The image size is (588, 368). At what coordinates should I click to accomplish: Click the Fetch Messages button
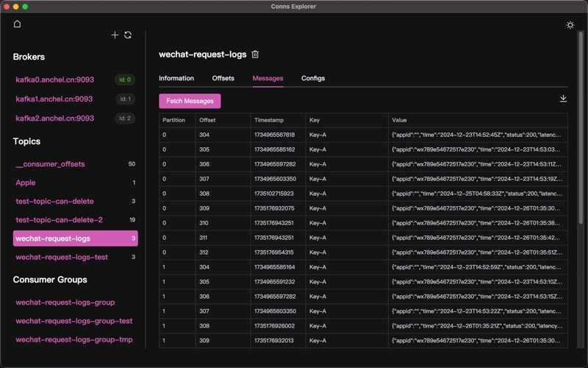(190, 101)
